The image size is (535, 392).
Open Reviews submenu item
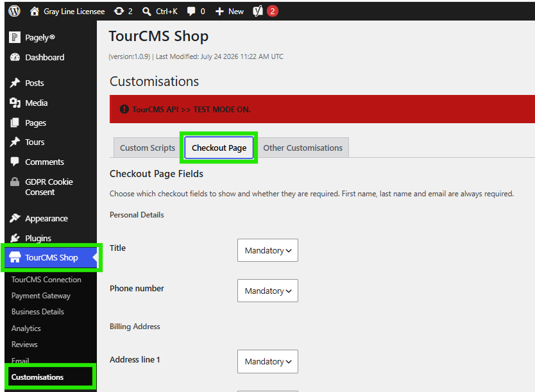click(24, 345)
